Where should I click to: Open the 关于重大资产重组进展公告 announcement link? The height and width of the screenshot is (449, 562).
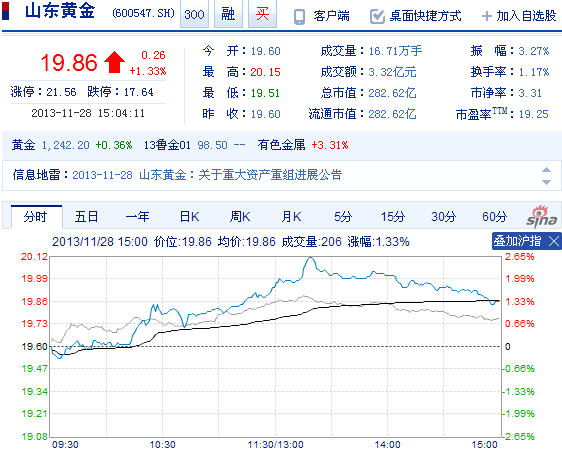coord(270,175)
